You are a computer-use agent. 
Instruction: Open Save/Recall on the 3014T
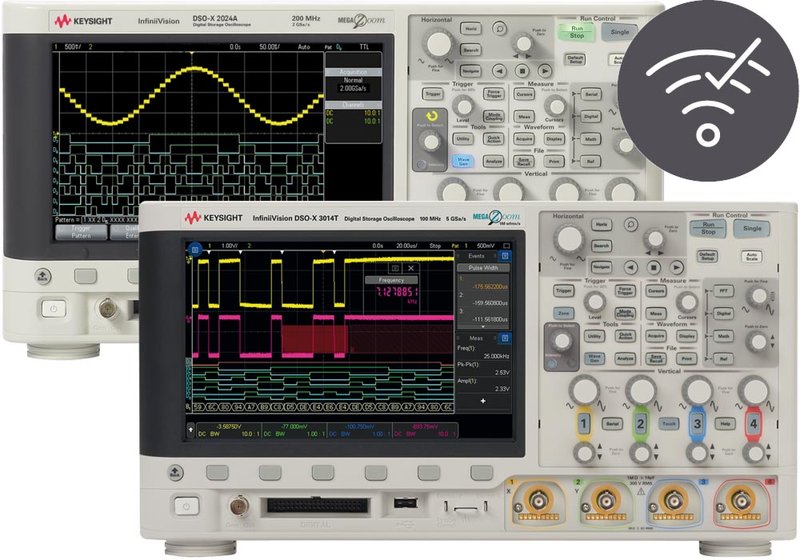(x=656, y=359)
